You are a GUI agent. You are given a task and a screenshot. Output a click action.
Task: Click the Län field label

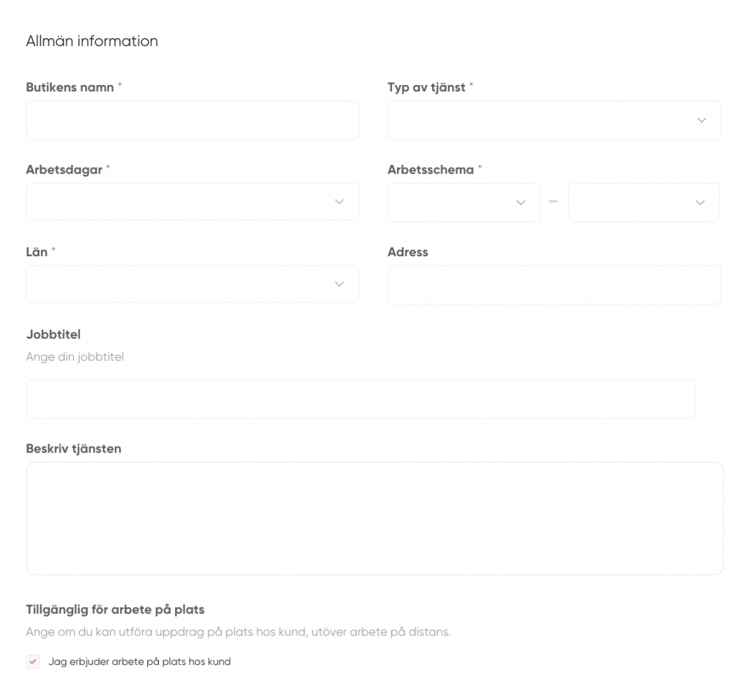pos(37,252)
